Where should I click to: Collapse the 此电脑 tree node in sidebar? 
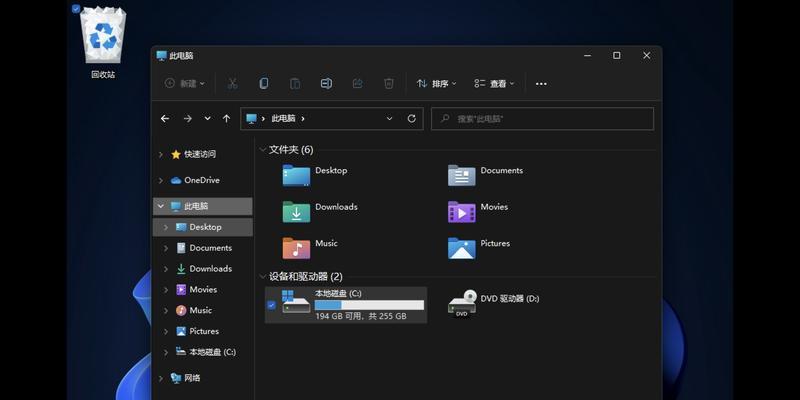tap(161, 206)
